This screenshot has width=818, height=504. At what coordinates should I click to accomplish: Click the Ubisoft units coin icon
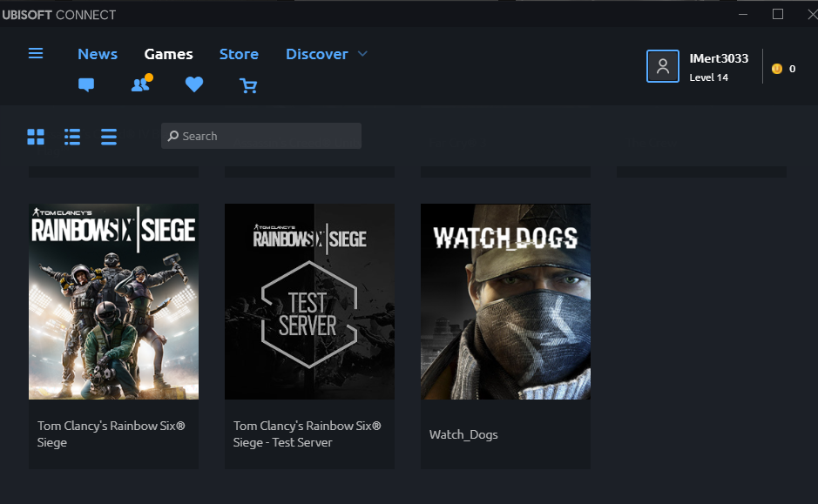777,69
